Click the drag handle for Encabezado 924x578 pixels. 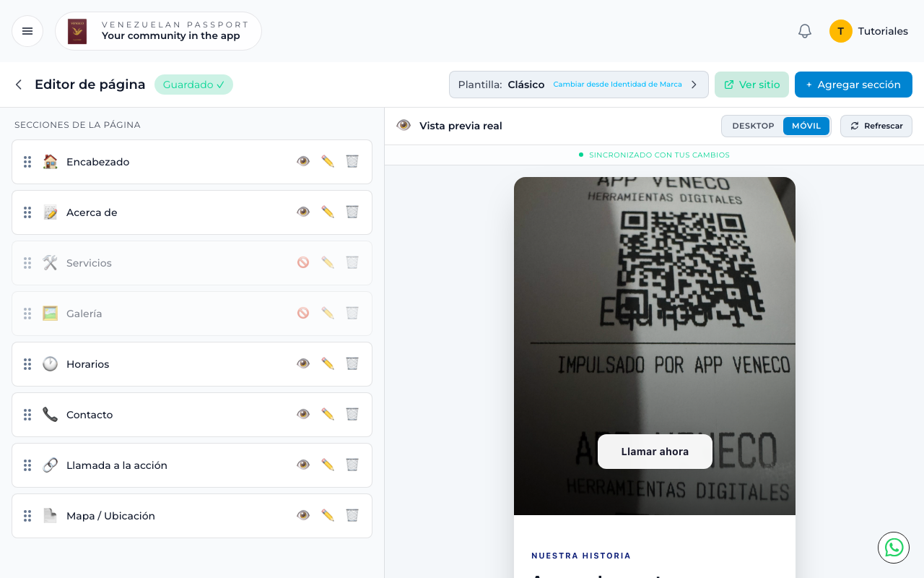point(27,162)
